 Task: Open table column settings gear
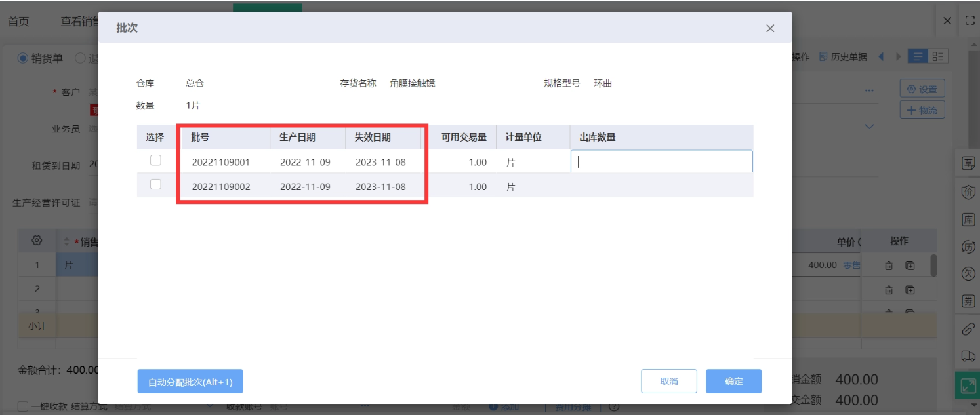pyautogui.click(x=37, y=241)
